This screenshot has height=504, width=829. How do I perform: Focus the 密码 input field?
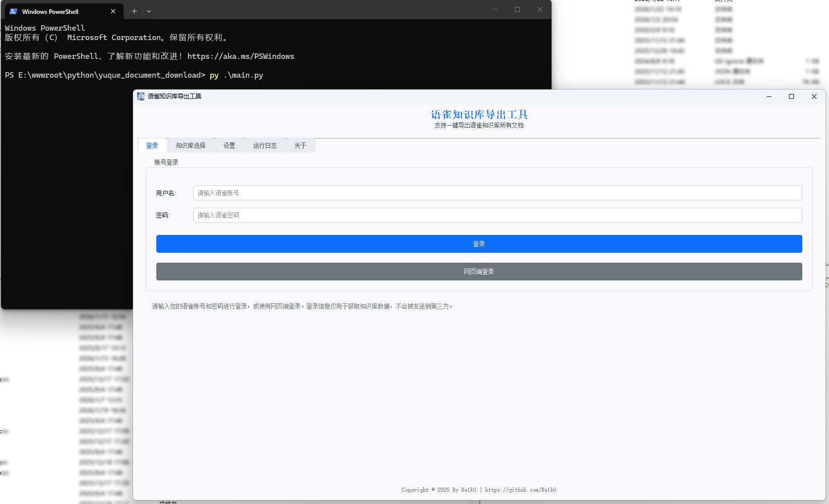497,215
